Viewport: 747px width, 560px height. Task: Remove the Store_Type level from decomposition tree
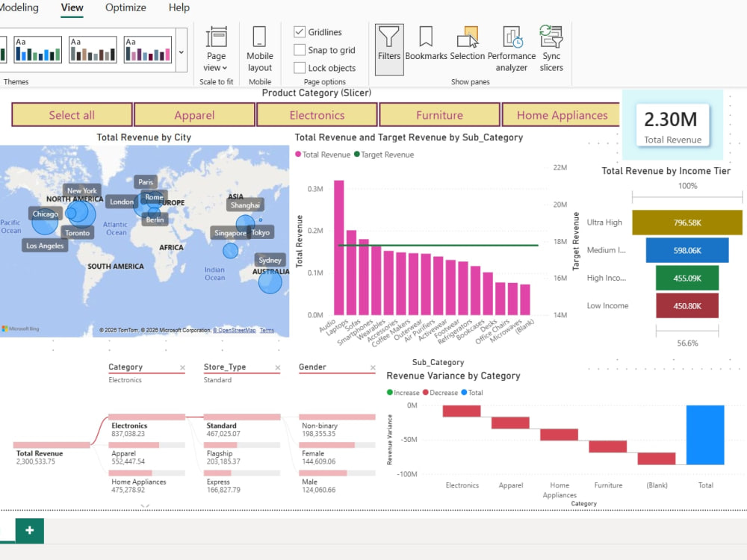click(278, 367)
